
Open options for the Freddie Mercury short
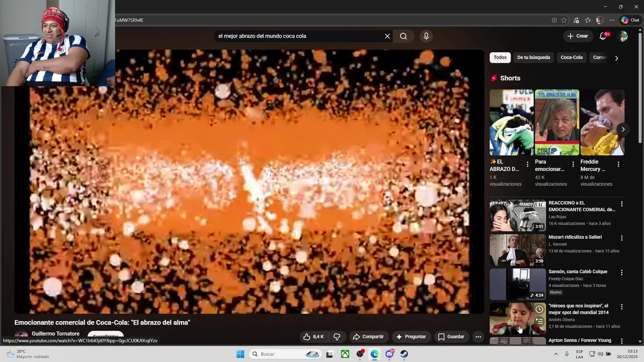pos(618,164)
